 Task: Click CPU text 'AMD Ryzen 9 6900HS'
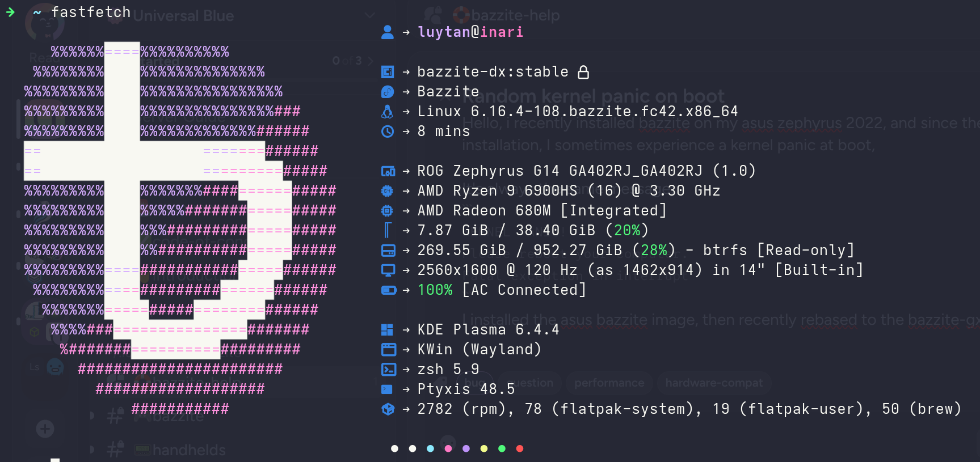click(497, 191)
